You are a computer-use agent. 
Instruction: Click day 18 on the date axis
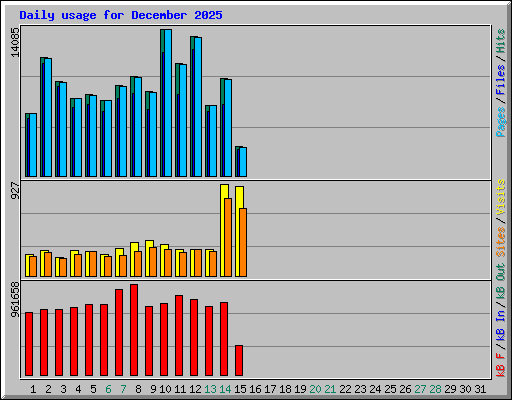click(285, 389)
